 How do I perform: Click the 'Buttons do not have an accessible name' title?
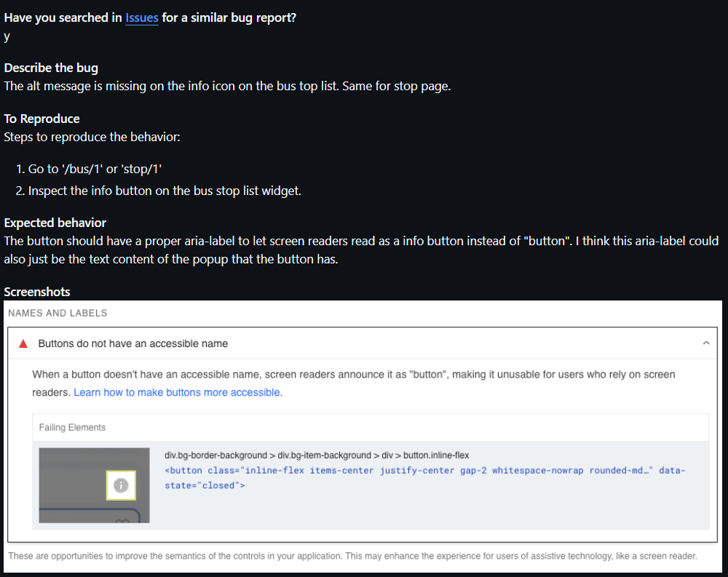point(132,343)
